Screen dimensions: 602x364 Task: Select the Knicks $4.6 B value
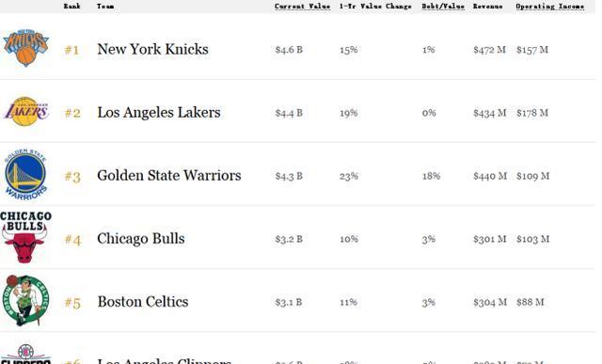coord(289,50)
